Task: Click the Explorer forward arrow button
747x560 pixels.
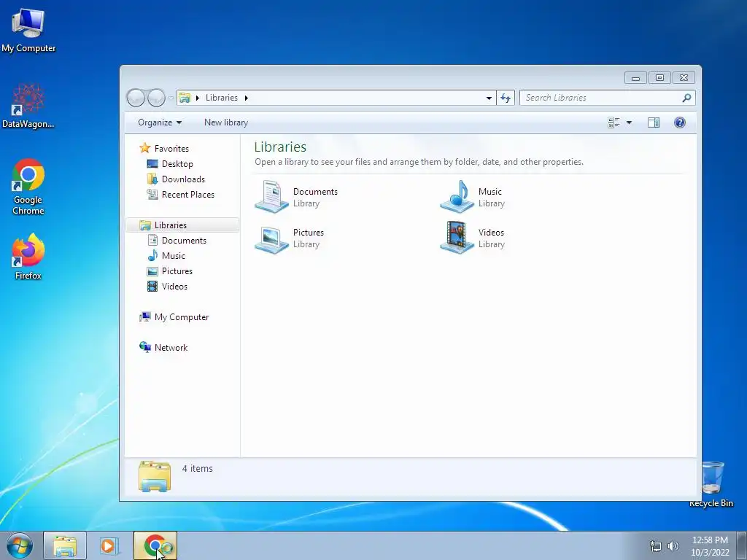Action: click(x=156, y=98)
